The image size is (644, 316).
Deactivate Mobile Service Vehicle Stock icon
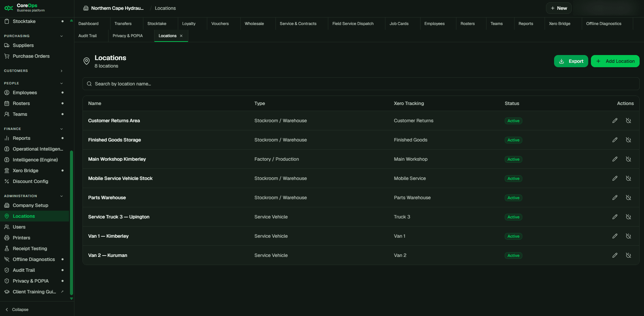628,178
